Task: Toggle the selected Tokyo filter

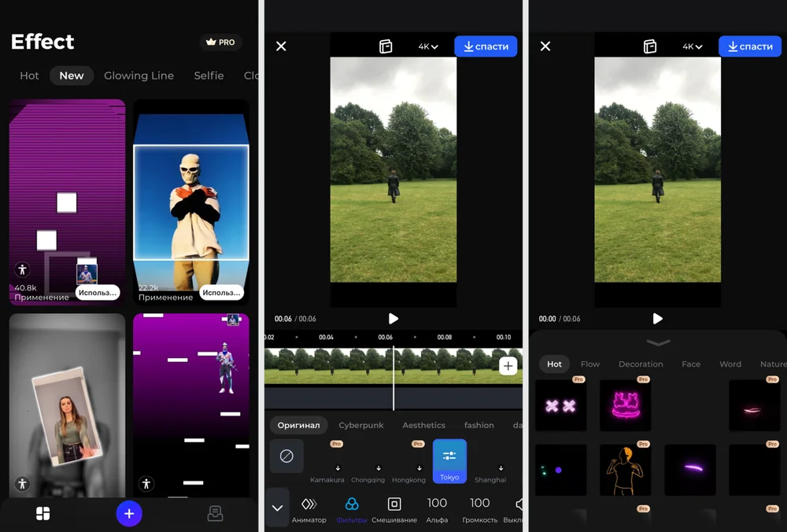Action: (449, 460)
